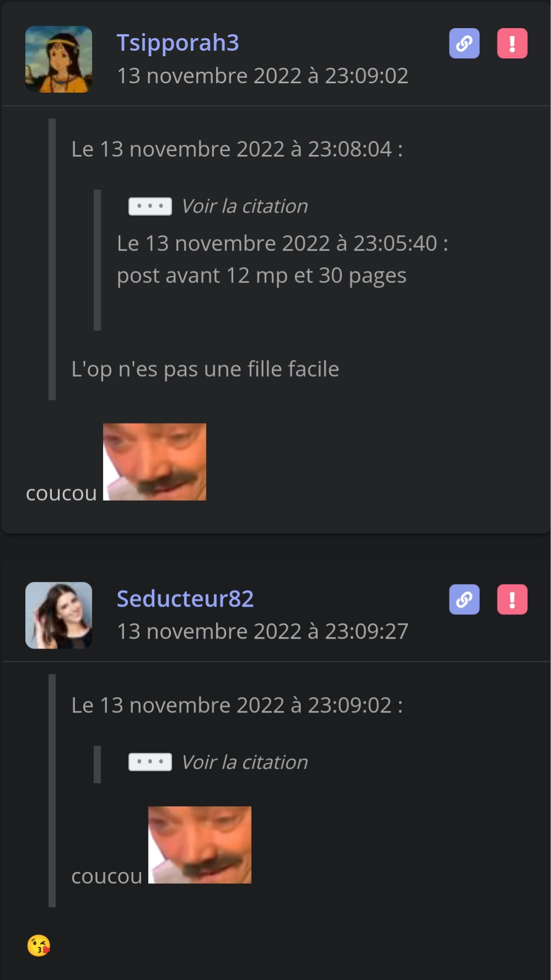Screen dimensions: 551x980
Task: Open mustache man sticker in quoted reply
Action: [x=200, y=845]
